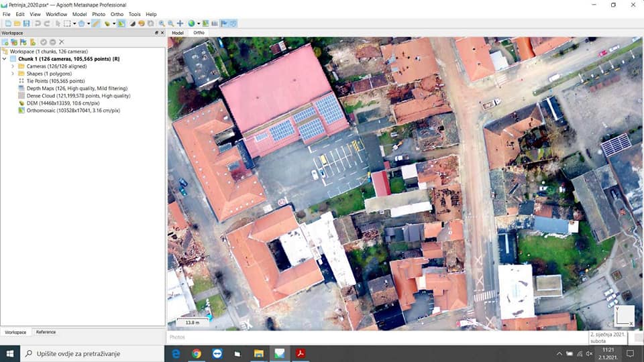
Task: Open an existing project via the folder icon
Action: coord(17,23)
